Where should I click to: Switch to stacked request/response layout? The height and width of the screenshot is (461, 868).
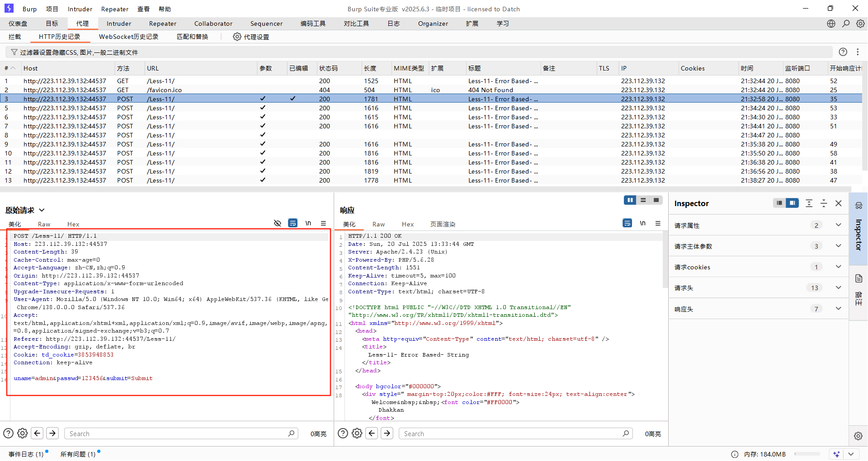643,200
